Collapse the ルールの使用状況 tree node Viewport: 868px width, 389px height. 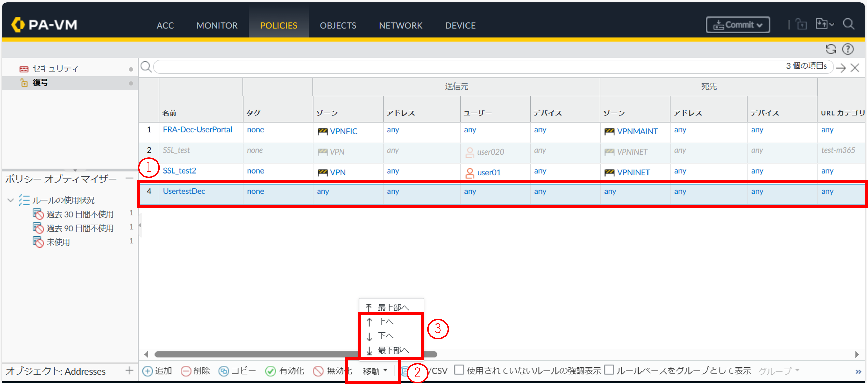tap(10, 200)
